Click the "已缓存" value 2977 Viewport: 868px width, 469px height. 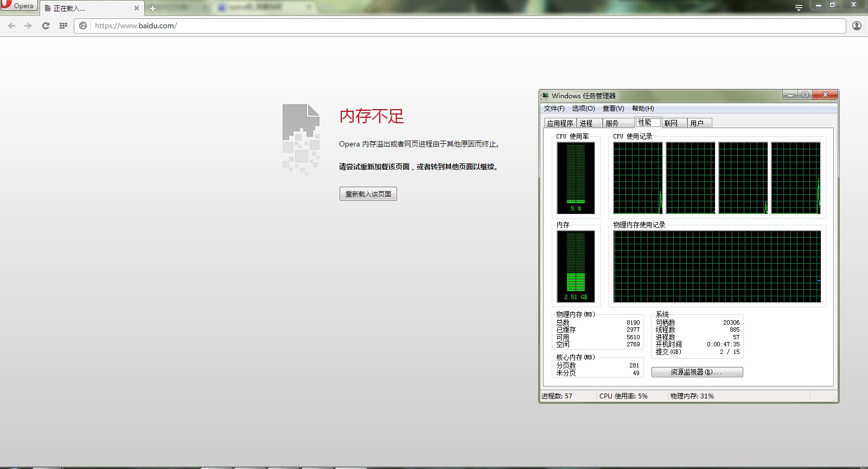(x=633, y=329)
